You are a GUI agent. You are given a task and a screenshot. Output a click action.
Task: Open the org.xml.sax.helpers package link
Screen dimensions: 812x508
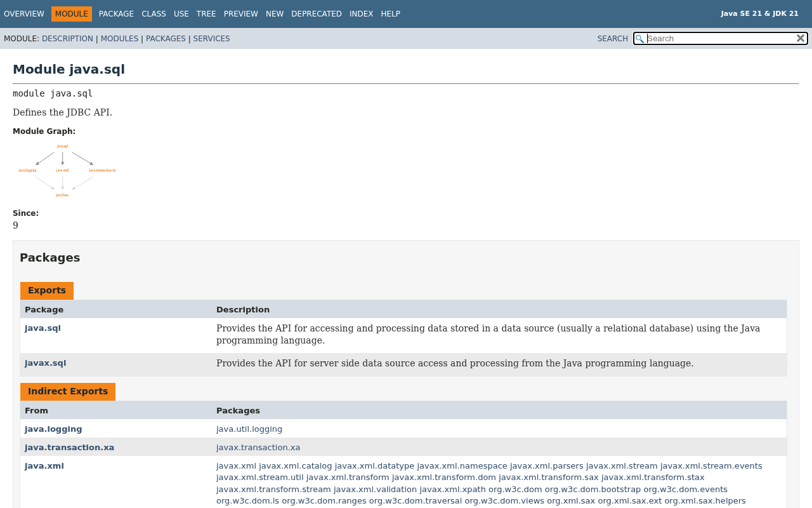point(705,501)
